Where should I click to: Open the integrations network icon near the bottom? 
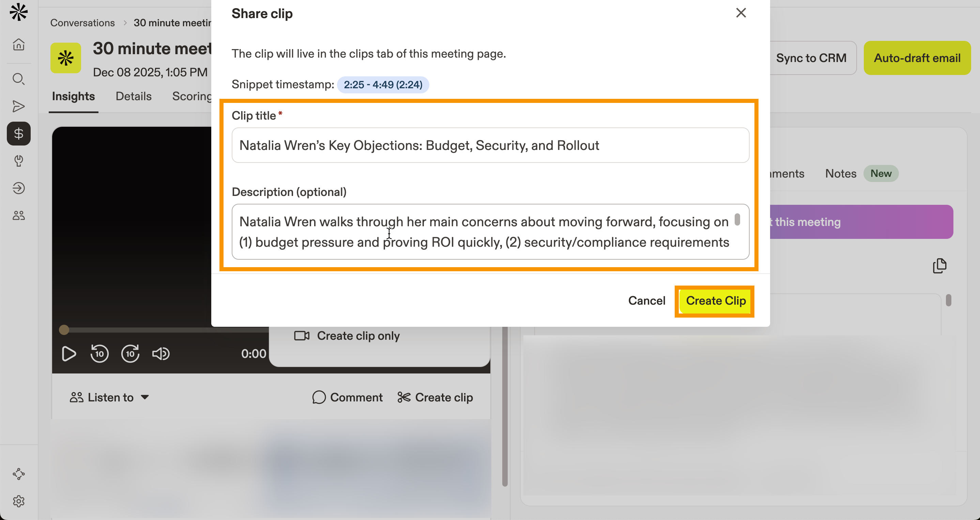tap(18, 474)
